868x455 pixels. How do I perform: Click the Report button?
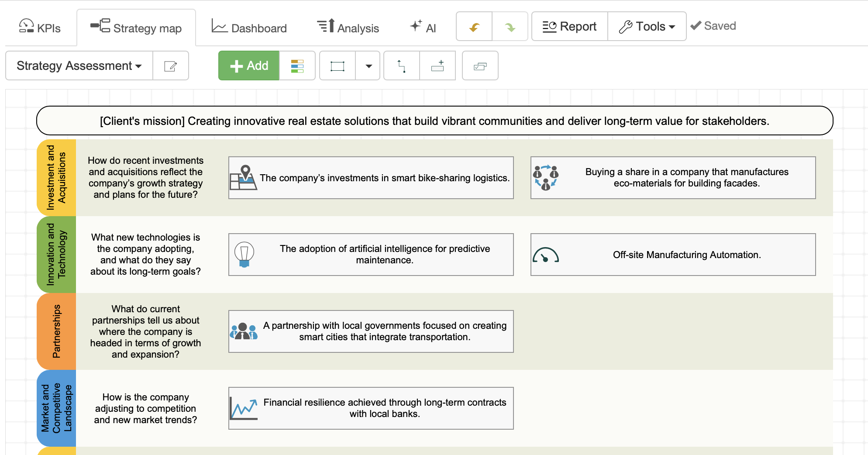[569, 27]
